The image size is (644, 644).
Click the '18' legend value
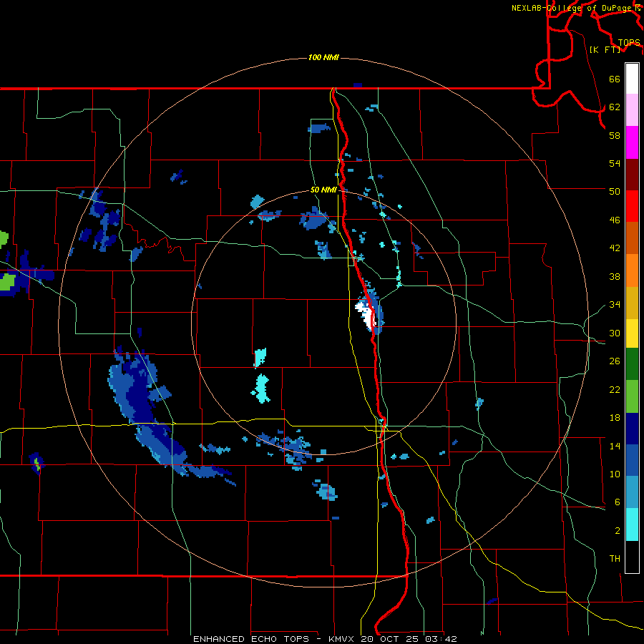click(x=615, y=418)
